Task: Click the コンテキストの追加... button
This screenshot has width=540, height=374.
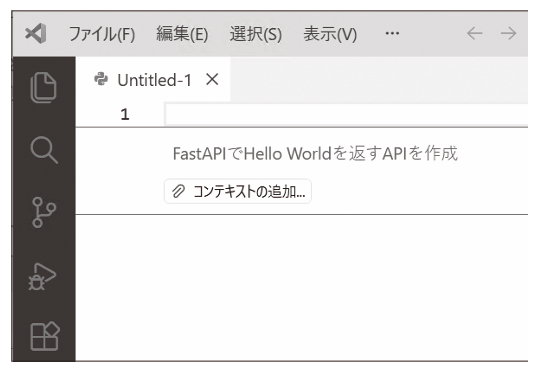Action: pyautogui.click(x=238, y=191)
